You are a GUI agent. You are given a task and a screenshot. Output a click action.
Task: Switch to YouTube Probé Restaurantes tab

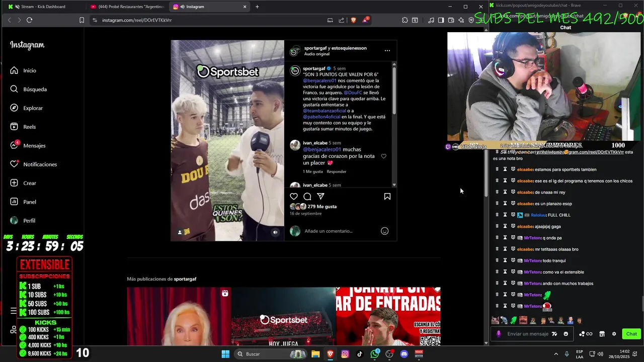(x=128, y=7)
